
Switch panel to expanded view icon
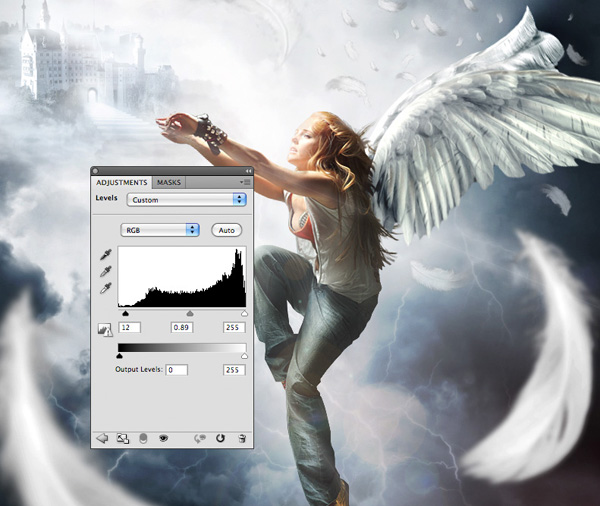tap(123, 438)
